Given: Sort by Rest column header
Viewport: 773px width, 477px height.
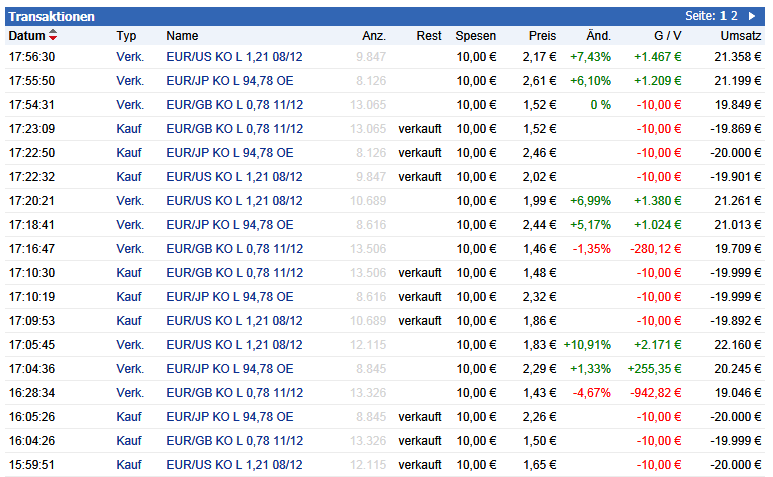Looking at the screenshot, I should [428, 35].
